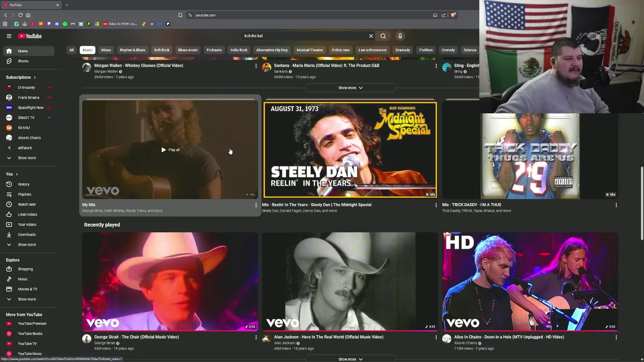Select the Thrillers chip

(426, 50)
